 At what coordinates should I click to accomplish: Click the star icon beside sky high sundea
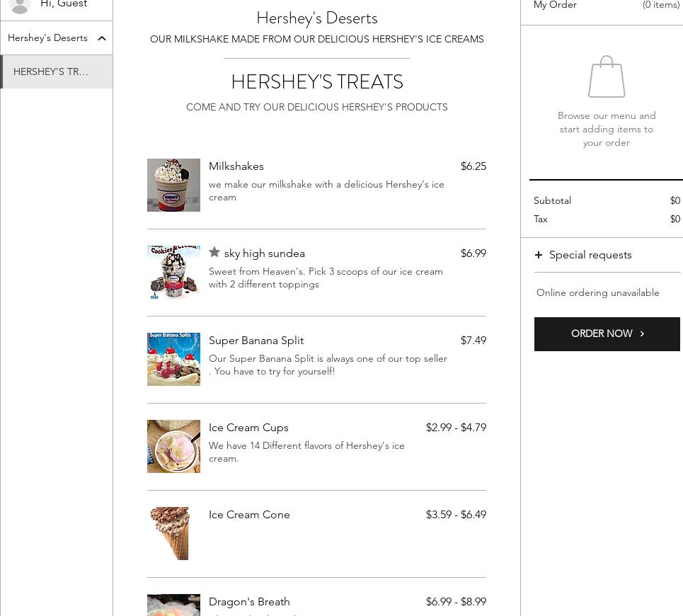pos(214,253)
